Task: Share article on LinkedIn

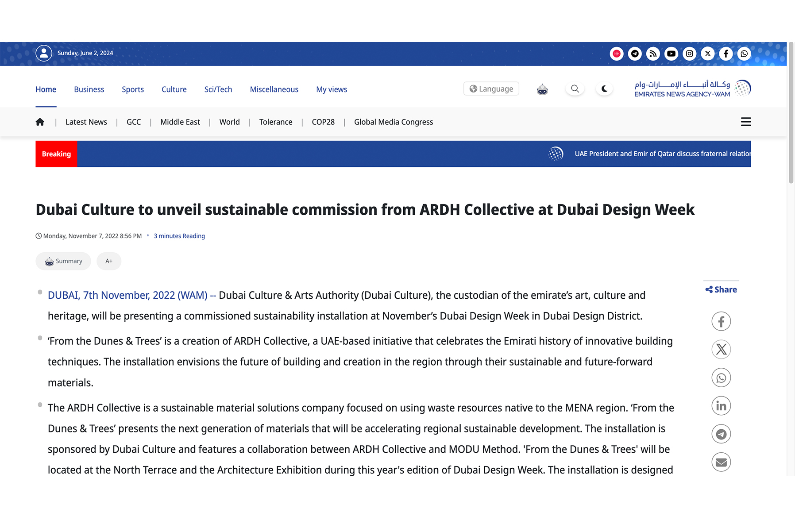Action: (721, 406)
